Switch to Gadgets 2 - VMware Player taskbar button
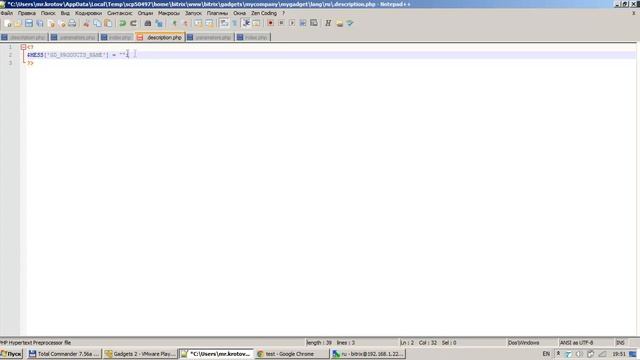Viewport: 640px width, 360px height. pyautogui.click(x=140, y=354)
